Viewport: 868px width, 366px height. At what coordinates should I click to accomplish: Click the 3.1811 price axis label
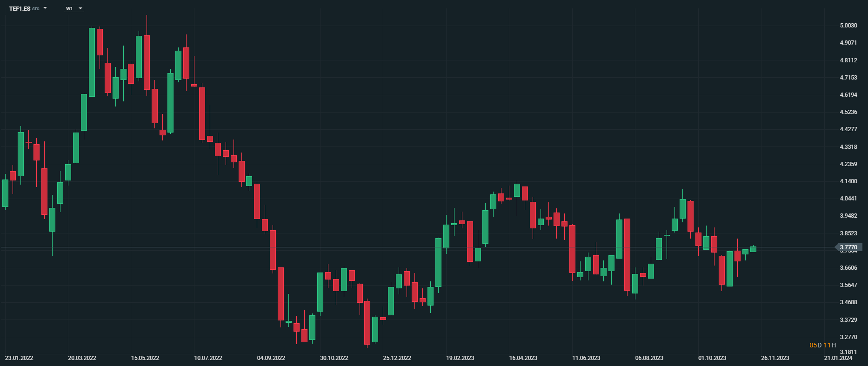(848, 352)
